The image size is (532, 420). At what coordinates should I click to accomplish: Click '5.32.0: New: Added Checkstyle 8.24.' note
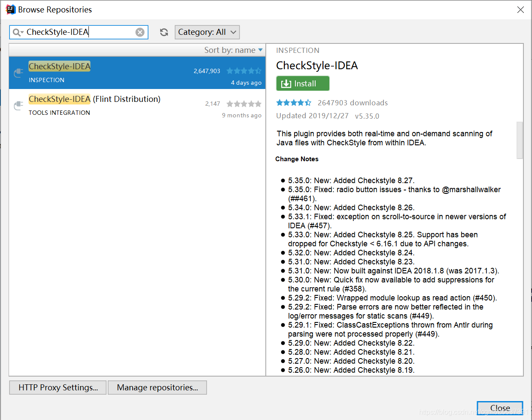[x=351, y=253]
